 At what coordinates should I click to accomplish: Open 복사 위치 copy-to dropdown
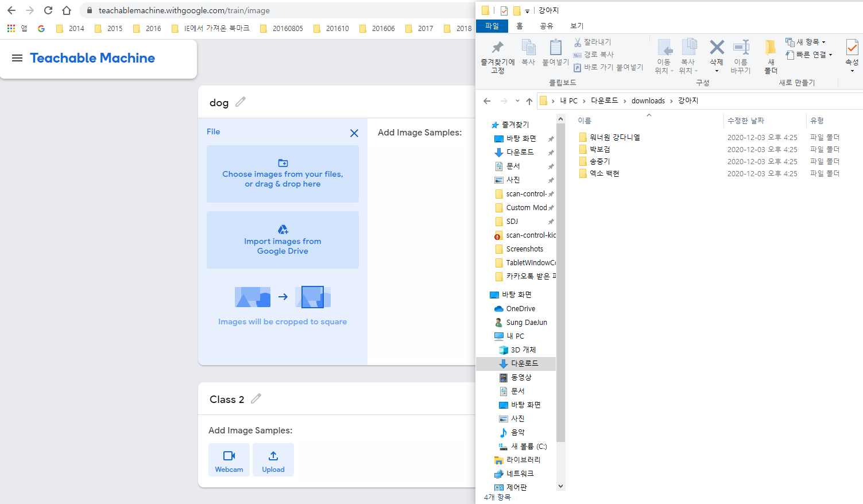pyautogui.click(x=688, y=56)
